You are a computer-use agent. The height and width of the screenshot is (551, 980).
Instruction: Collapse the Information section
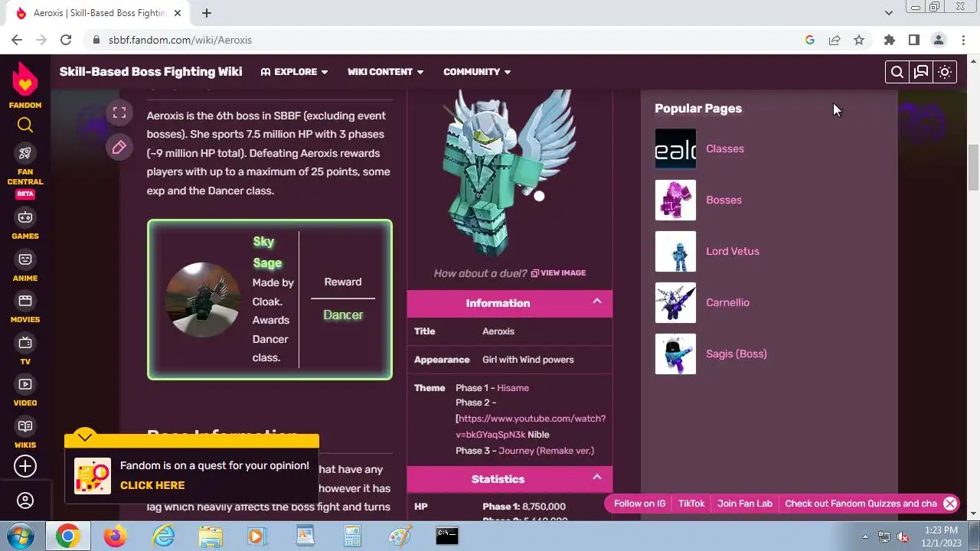click(x=597, y=302)
